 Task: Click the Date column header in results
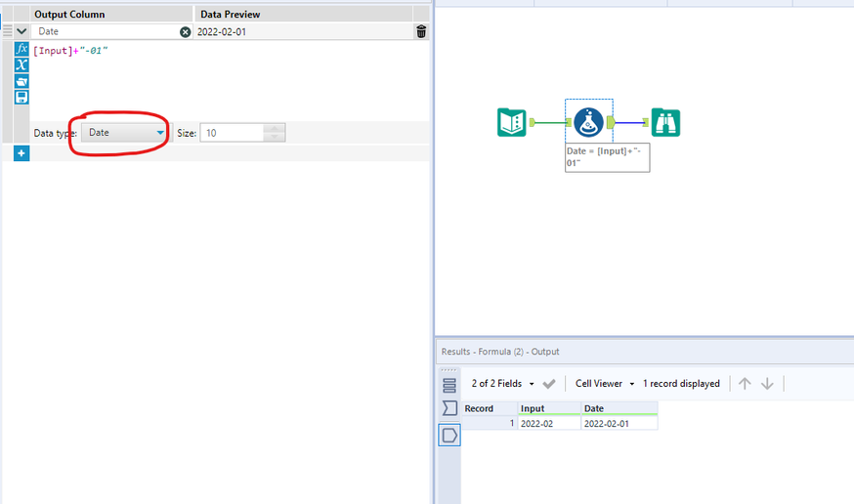(619, 408)
